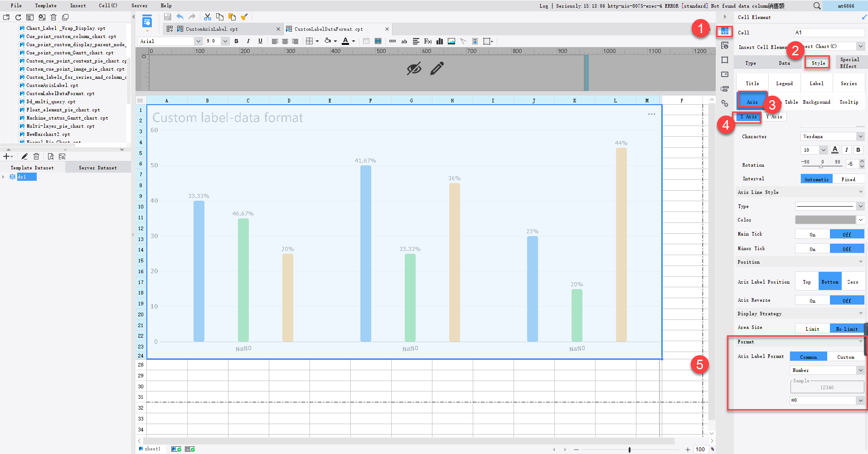
Task: Open the Arial font family dropdown
Action: click(x=198, y=41)
